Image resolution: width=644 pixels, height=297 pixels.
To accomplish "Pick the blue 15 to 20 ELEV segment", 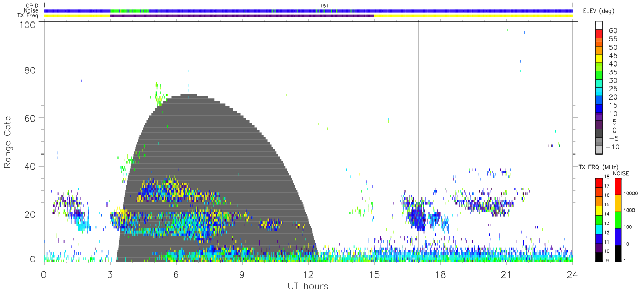I will coord(599,101).
